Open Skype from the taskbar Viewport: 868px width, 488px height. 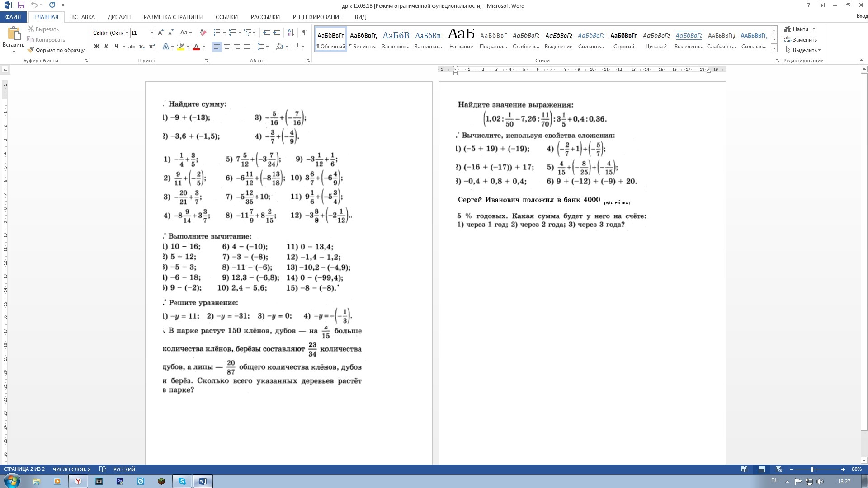coord(182,481)
